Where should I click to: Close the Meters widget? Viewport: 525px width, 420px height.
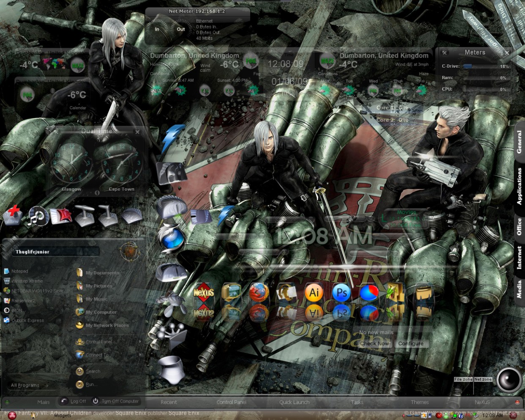pos(506,52)
